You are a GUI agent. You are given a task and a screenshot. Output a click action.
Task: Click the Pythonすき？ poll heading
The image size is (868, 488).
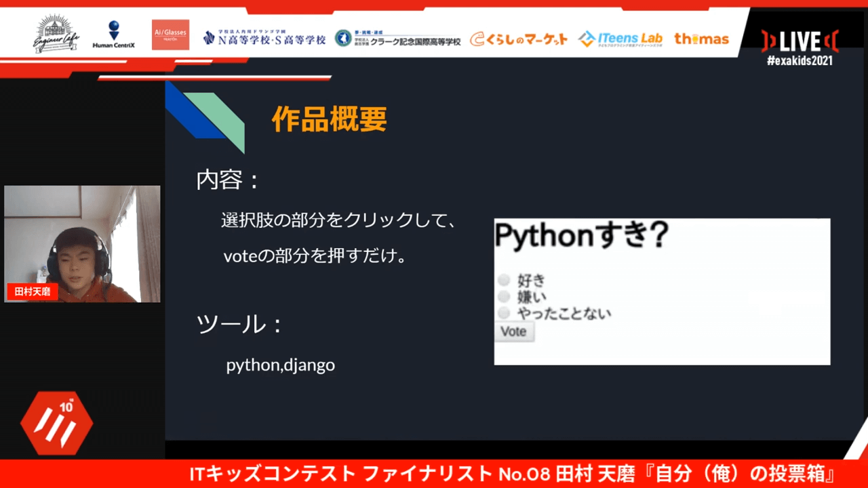pos(581,236)
